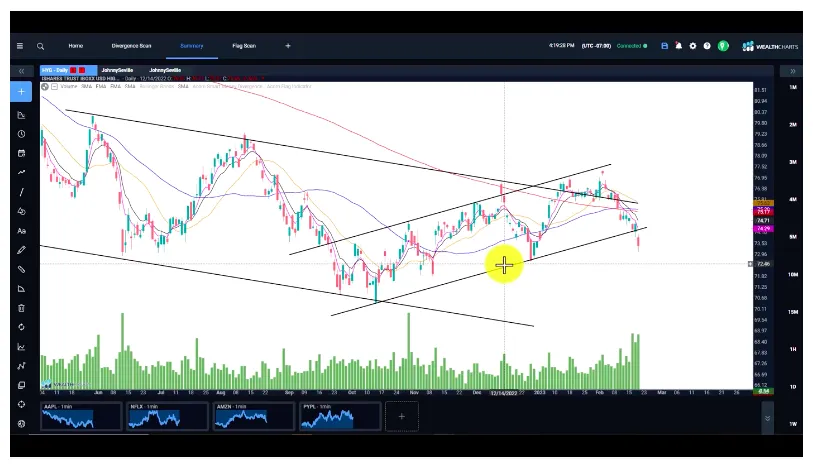813x469 pixels.
Task: Toggle the crosshair cursor mode icon
Action: [22, 404]
